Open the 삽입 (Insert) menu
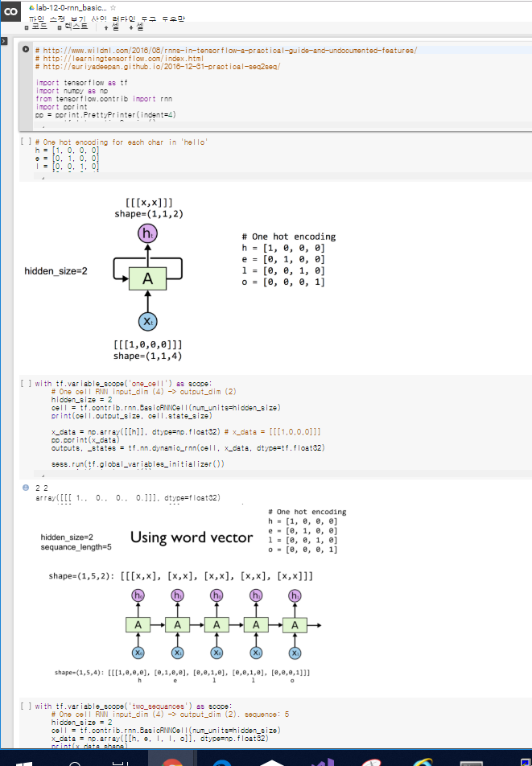532x766 pixels. point(99,19)
